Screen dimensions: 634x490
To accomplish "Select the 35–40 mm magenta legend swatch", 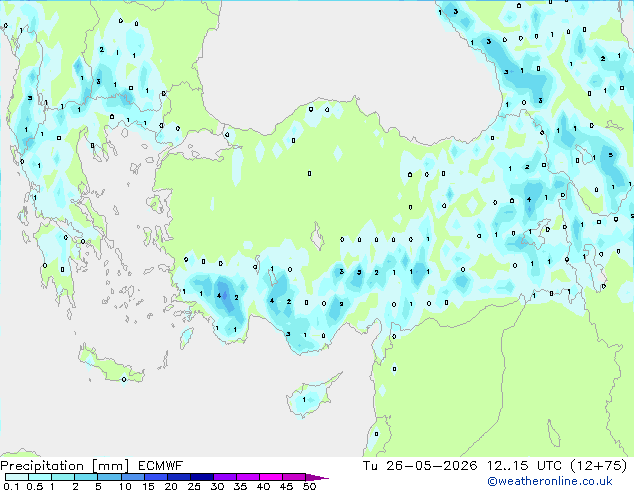I will pyautogui.click(x=248, y=477).
